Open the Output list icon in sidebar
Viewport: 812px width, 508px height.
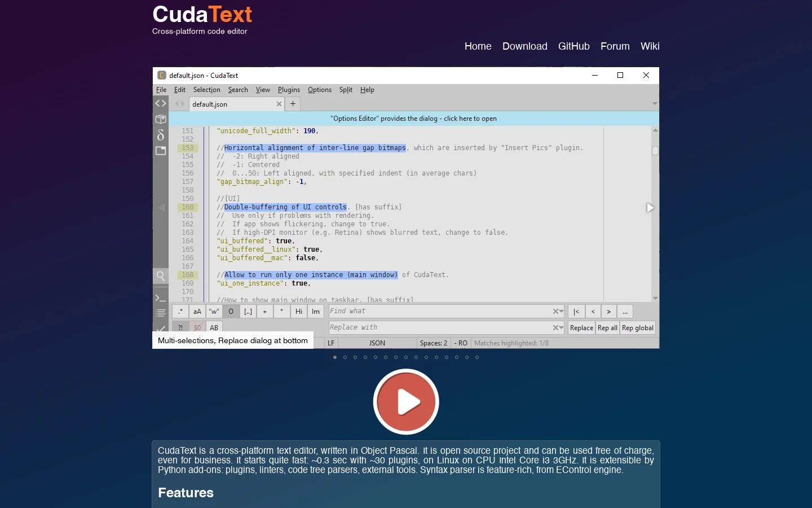click(x=161, y=313)
